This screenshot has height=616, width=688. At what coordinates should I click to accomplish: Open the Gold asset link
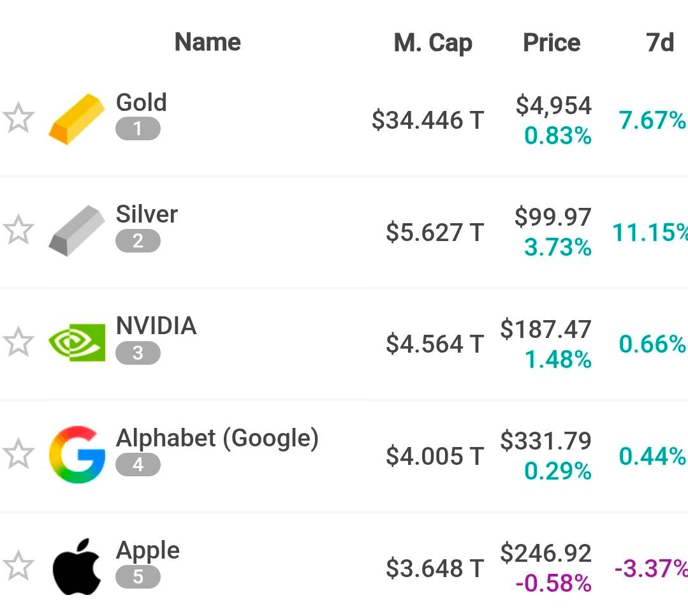tap(141, 103)
